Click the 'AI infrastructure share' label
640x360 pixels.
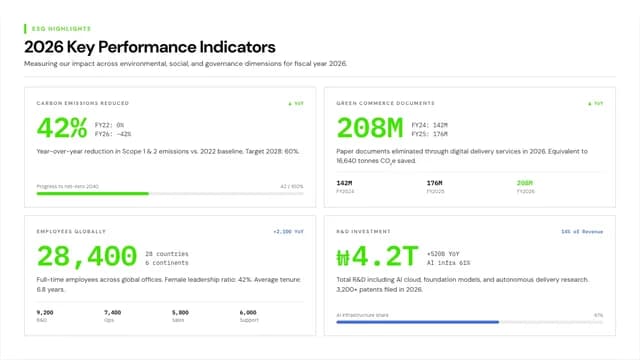(362, 315)
